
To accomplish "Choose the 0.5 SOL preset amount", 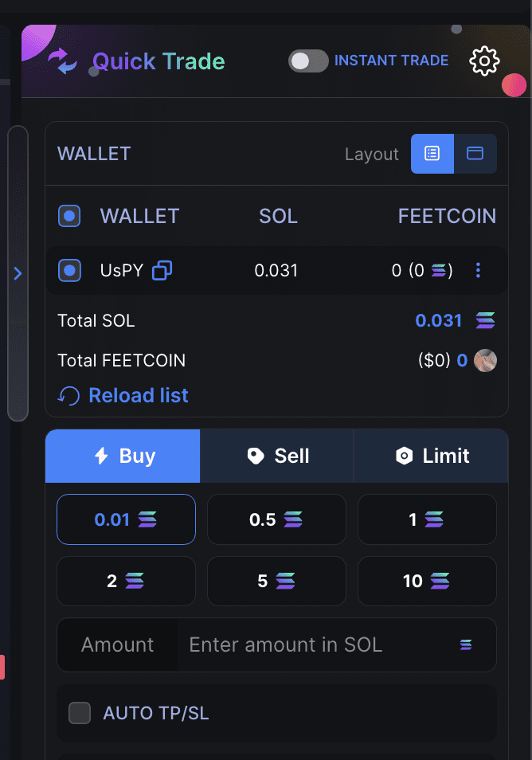I will pos(276,519).
